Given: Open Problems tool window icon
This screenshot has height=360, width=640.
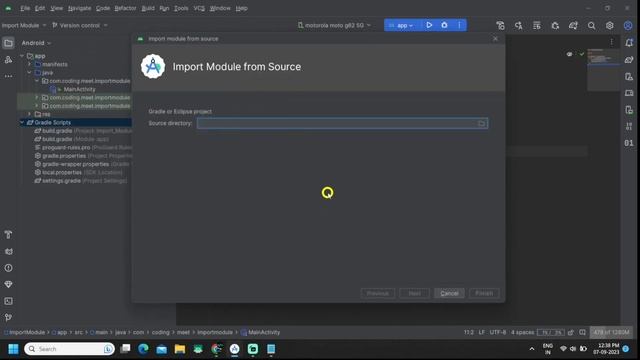Looking at the screenshot, I should pyautogui.click(x=8, y=268).
